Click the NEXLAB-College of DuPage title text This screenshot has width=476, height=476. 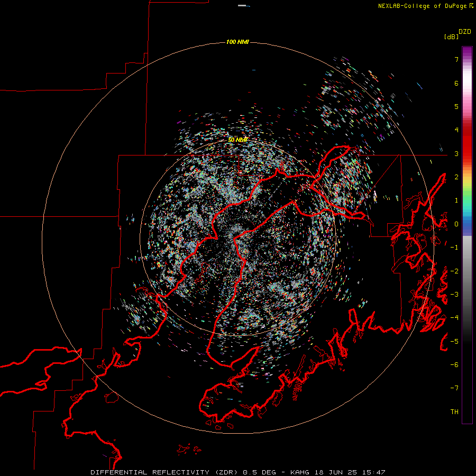(423, 6)
